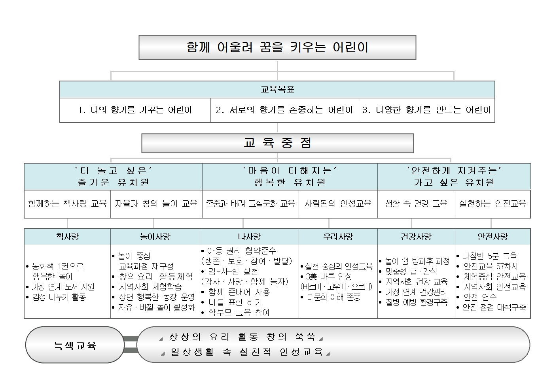
Task: Click goal '2. 서로의 향기를 존중하는 어린이'
Action: 284,110
